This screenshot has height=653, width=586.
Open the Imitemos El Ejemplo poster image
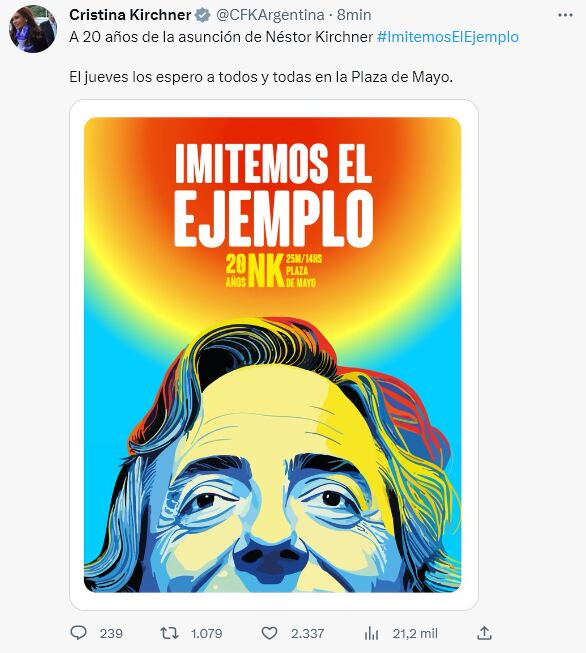pos(274,355)
